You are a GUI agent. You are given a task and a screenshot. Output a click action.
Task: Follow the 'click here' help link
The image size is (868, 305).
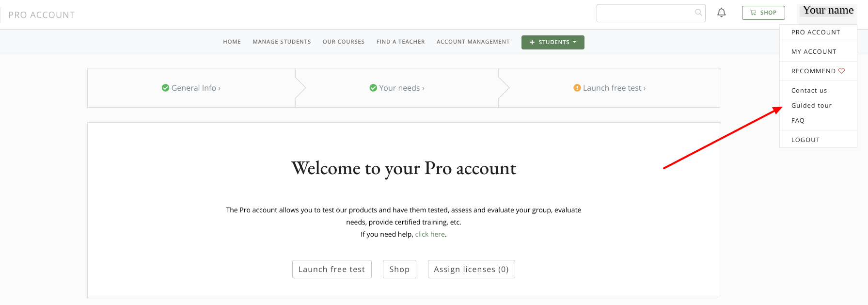pyautogui.click(x=430, y=234)
